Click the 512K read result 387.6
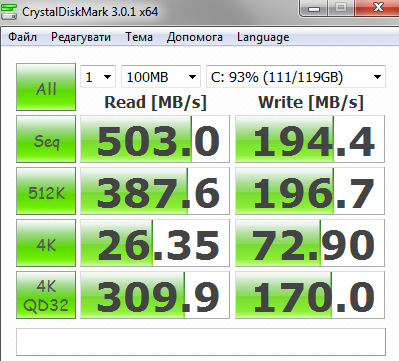The image size is (399, 361). tap(155, 191)
